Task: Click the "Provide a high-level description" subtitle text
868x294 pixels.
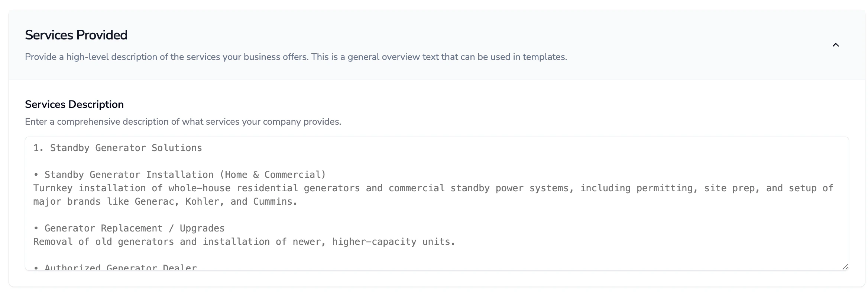Action: pyautogui.click(x=296, y=57)
